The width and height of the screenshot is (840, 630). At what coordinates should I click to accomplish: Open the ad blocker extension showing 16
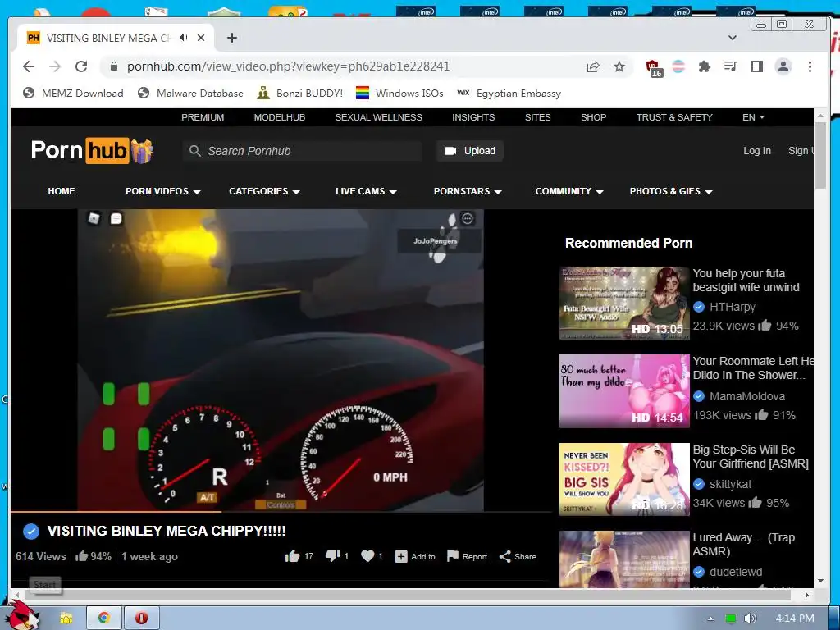tap(654, 68)
